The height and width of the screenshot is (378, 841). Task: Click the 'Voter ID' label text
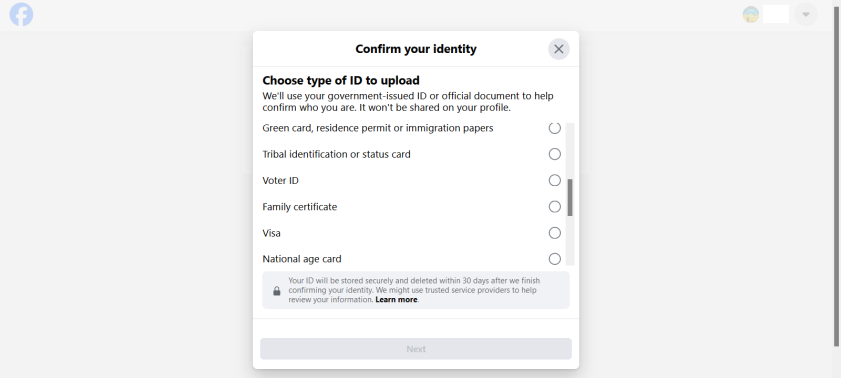pos(281,181)
